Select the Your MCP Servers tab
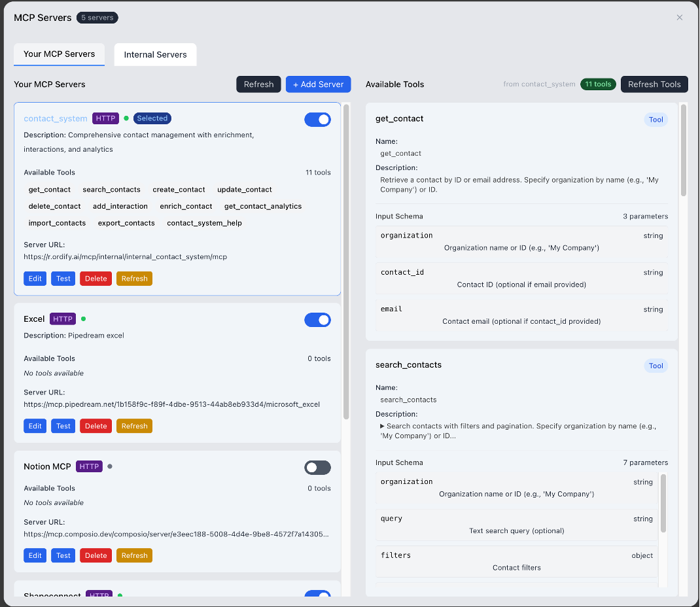This screenshot has width=700, height=607. pyautogui.click(x=59, y=54)
